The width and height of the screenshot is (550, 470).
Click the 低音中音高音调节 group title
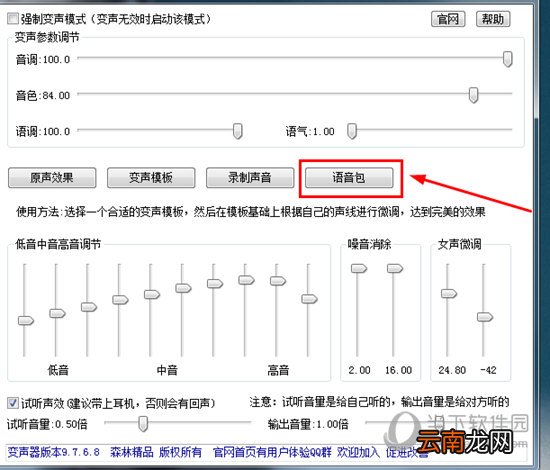(58, 244)
